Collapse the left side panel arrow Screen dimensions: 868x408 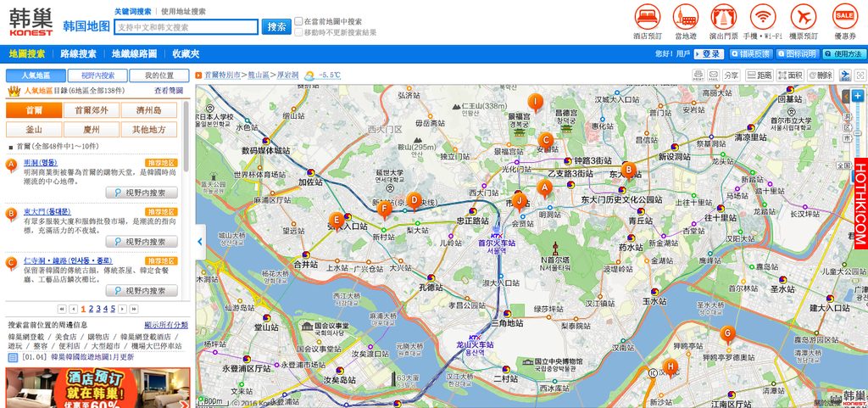[x=200, y=242]
